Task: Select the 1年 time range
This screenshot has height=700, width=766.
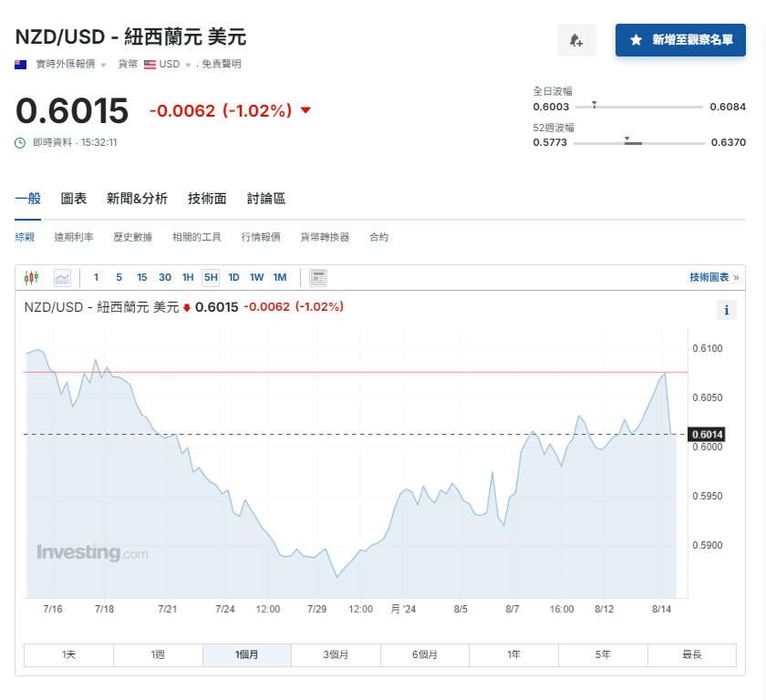Action: 514,654
